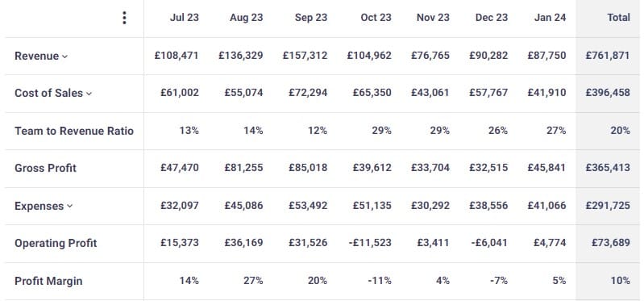Screen dimensions: 644x301
Task: Click Nov 23 expenses value £30,292
Action: click(430, 205)
